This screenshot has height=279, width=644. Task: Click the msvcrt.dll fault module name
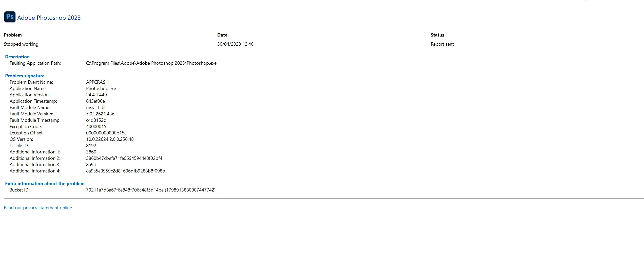pyautogui.click(x=96, y=108)
